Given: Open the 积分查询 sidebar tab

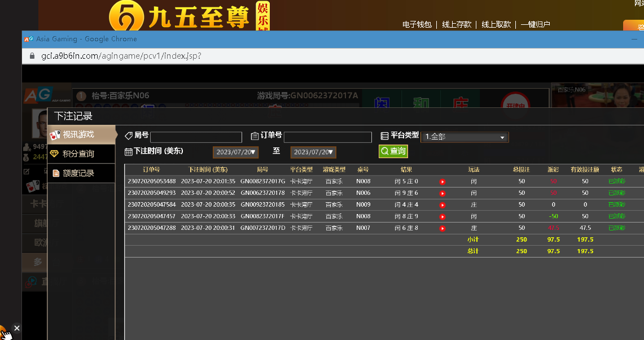Looking at the screenshot, I should [81, 154].
